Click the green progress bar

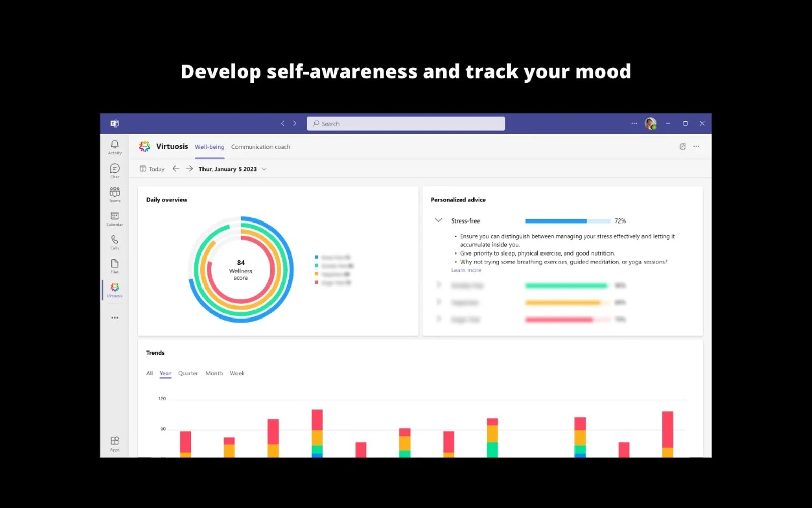568,285
